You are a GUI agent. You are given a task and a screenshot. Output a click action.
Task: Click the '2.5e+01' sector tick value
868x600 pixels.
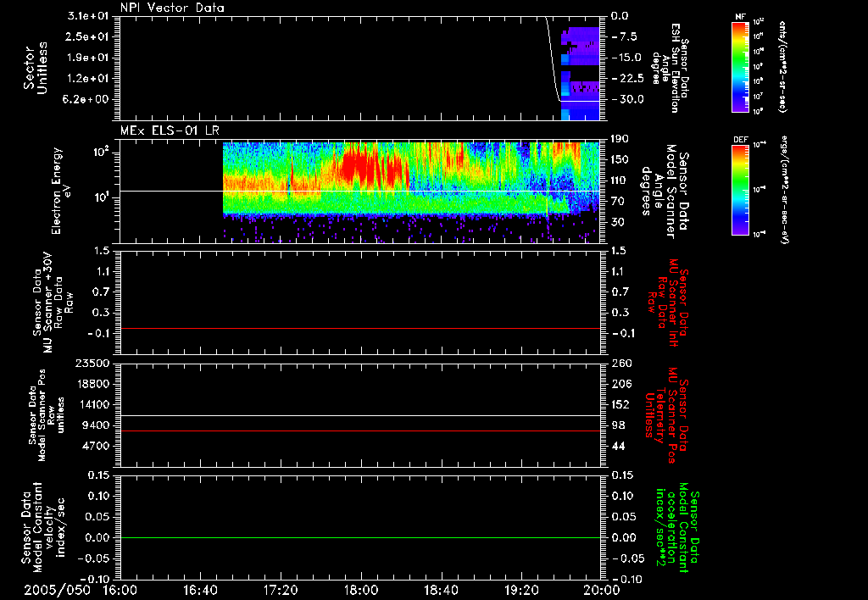pos(88,36)
